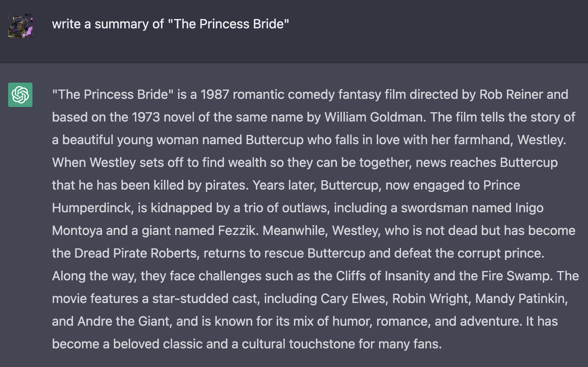Viewport: 588px width, 367px height.
Task: Click the year "1987" in the response
Action: 215,94
